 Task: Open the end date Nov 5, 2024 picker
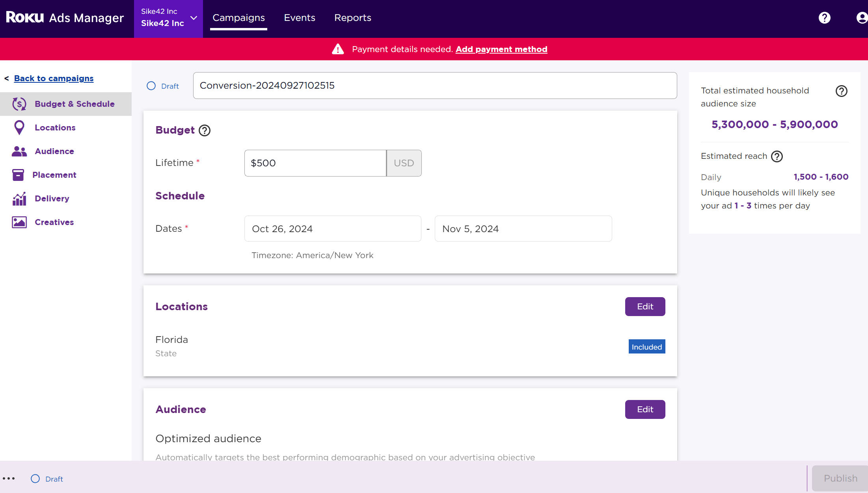pos(523,229)
